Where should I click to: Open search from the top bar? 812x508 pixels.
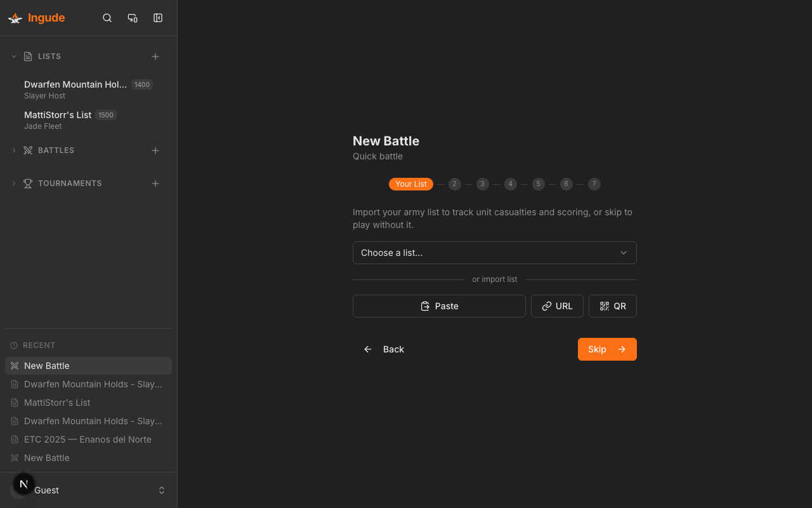coord(107,18)
